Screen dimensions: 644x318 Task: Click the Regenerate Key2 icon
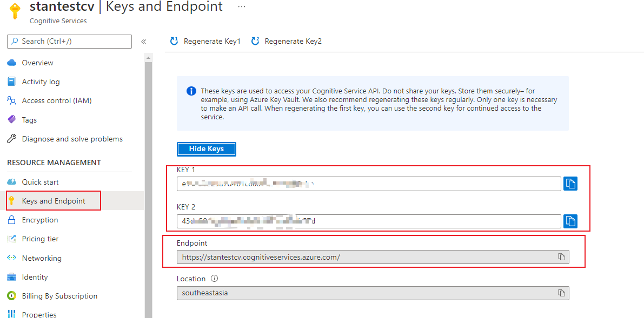pyautogui.click(x=255, y=41)
